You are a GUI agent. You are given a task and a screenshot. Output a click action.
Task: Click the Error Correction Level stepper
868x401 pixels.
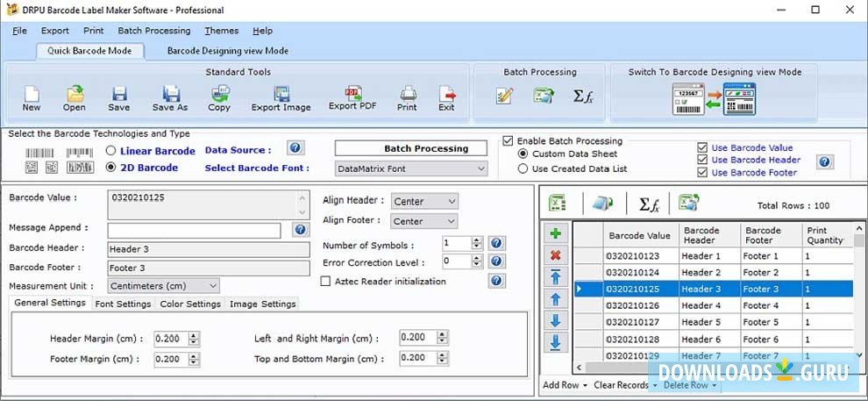click(x=477, y=261)
